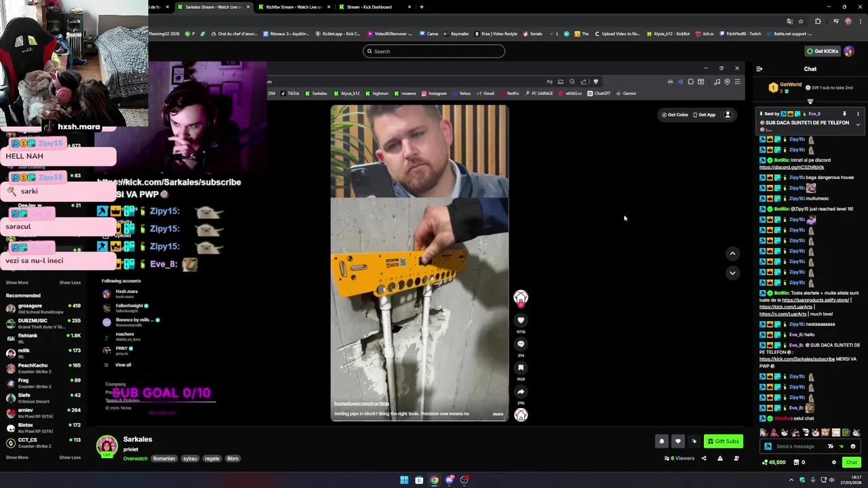Click the 45,500 points balance
The height and width of the screenshot is (488, 868).
tap(774, 462)
